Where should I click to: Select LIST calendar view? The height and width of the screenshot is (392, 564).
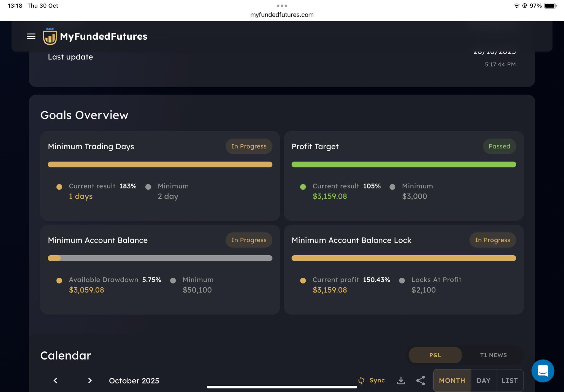point(509,380)
